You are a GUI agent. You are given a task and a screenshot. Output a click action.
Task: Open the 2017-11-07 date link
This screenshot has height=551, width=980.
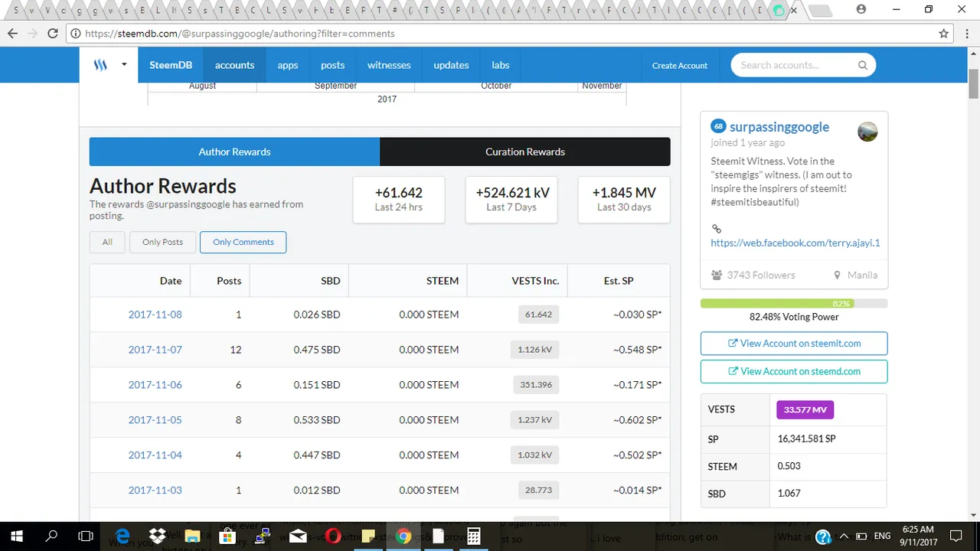click(155, 350)
